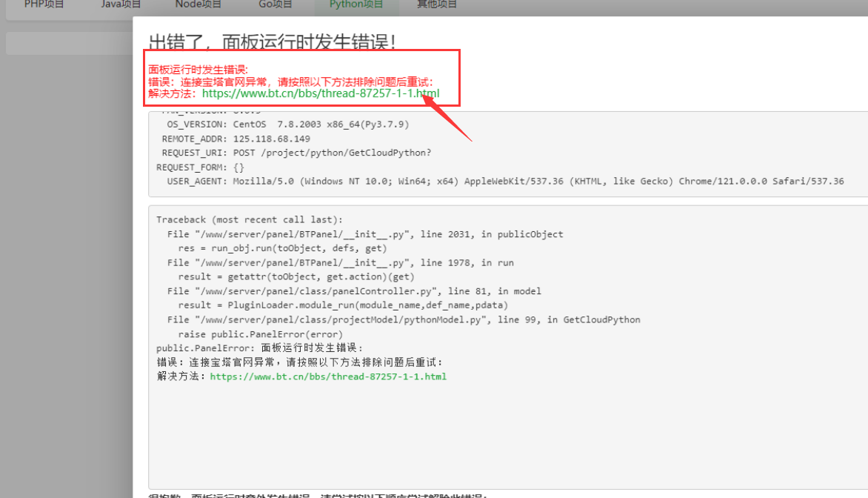Click the USER_AGENT Mozilla/5.0 line

coord(505,181)
